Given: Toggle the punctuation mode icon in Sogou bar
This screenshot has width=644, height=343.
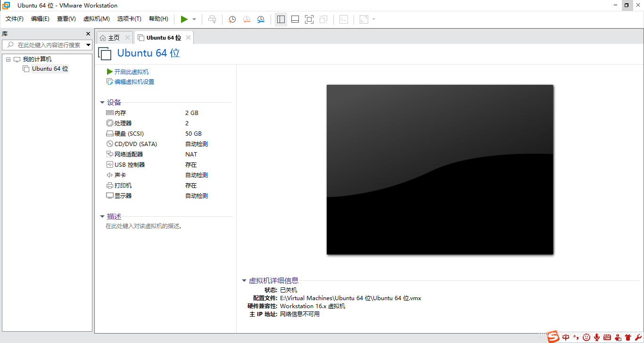Looking at the screenshot, I should click(x=576, y=337).
